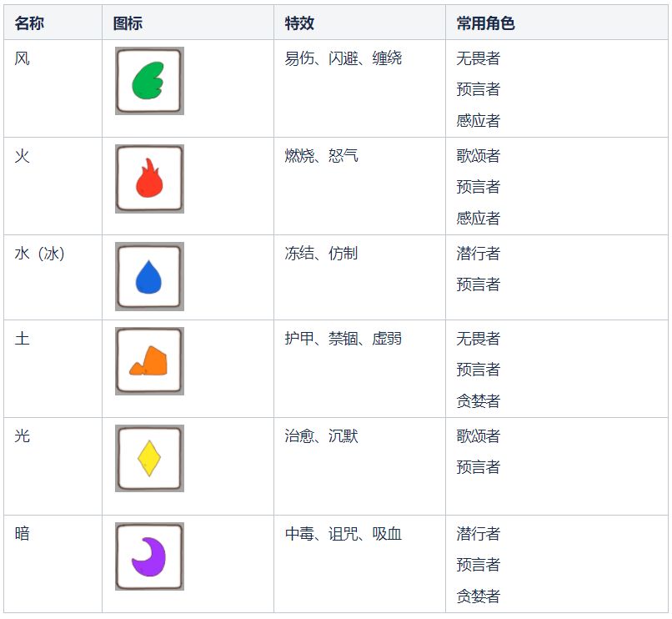Viewport: 672px width, 619px height.
Task: Select 无畏者 in the 风 row
Action: (x=478, y=58)
